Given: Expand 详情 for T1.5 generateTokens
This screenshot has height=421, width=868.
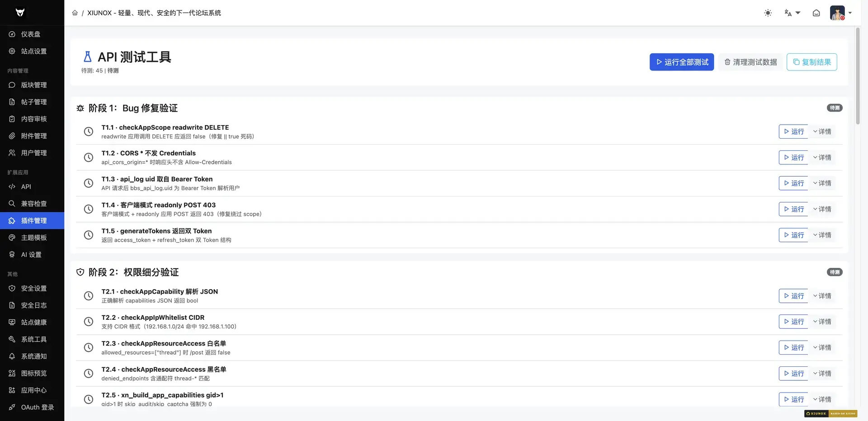Looking at the screenshot, I should pyautogui.click(x=822, y=235).
